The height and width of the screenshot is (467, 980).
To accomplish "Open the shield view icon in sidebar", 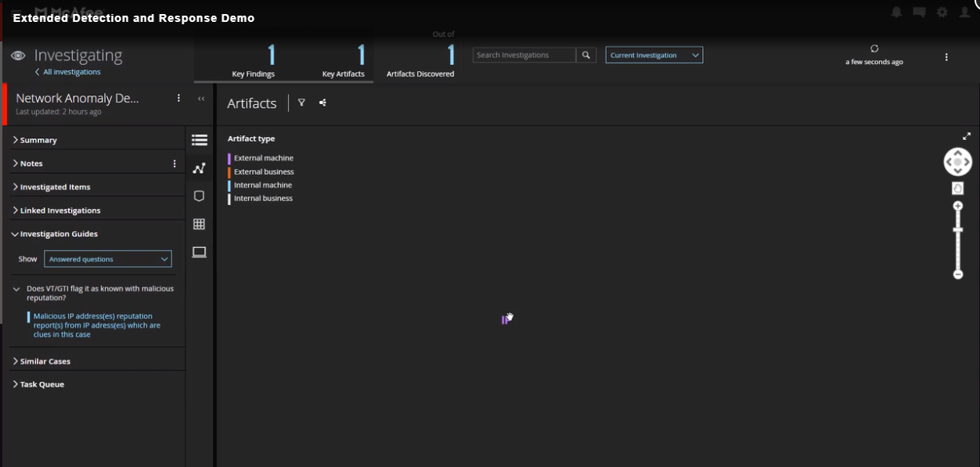I will coord(199,196).
